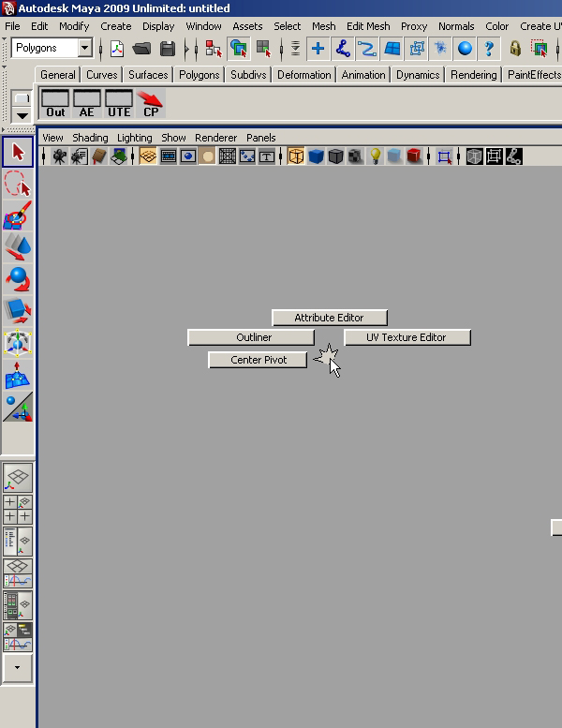Toggle the resolution gate display
This screenshot has width=562, height=728.
pos(188,156)
